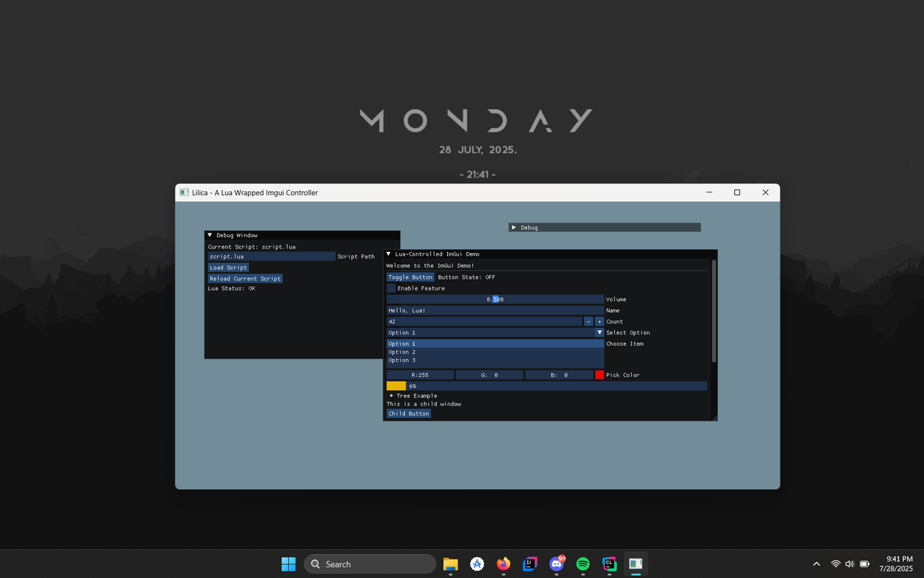Click the Script Path input field
This screenshot has width=924, height=578.
tap(271, 256)
